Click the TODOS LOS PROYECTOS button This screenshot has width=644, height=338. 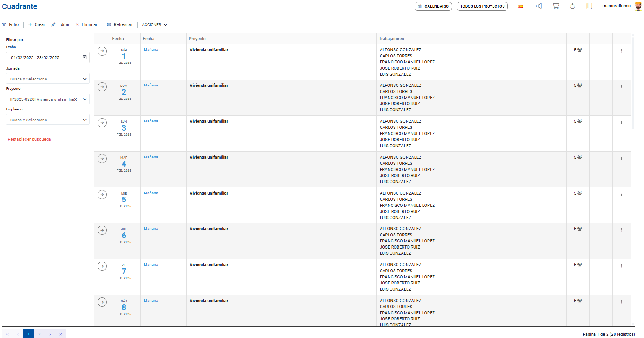482,6
